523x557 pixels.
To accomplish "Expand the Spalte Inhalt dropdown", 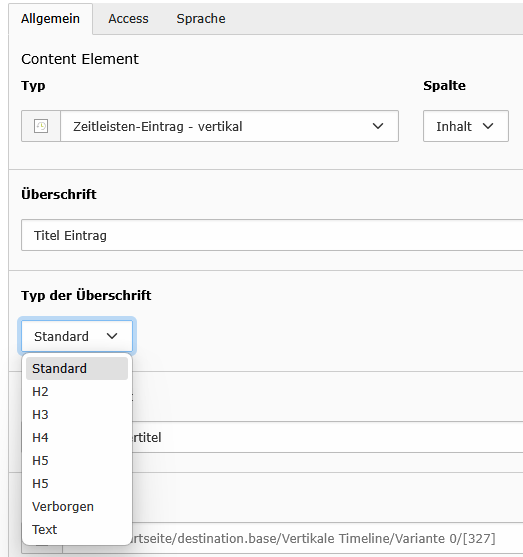I will [465, 126].
